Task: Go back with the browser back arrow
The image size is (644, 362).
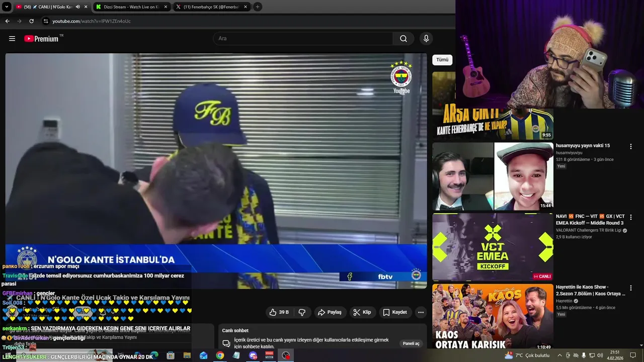Action: 7,21
